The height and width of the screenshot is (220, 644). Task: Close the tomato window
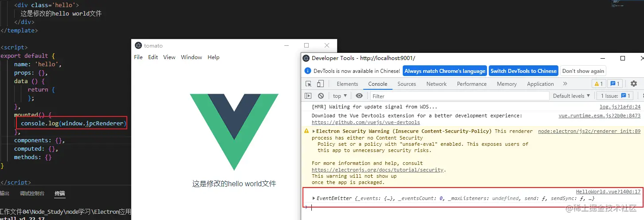327,45
